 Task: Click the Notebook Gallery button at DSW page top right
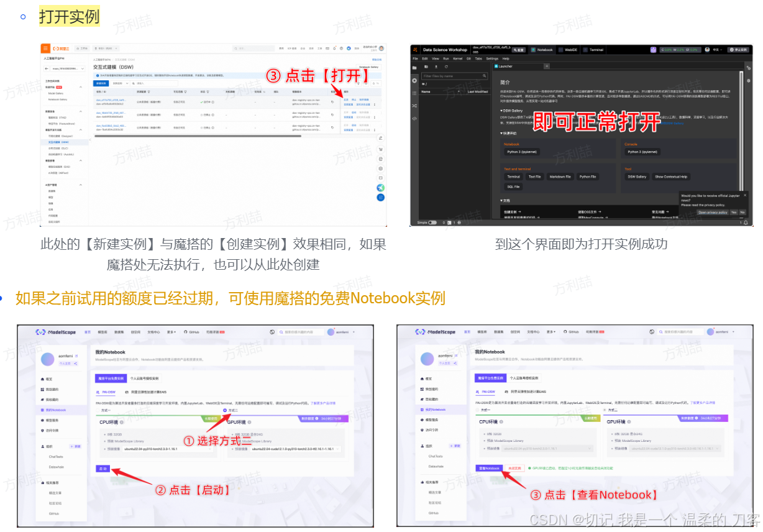tap(369, 66)
